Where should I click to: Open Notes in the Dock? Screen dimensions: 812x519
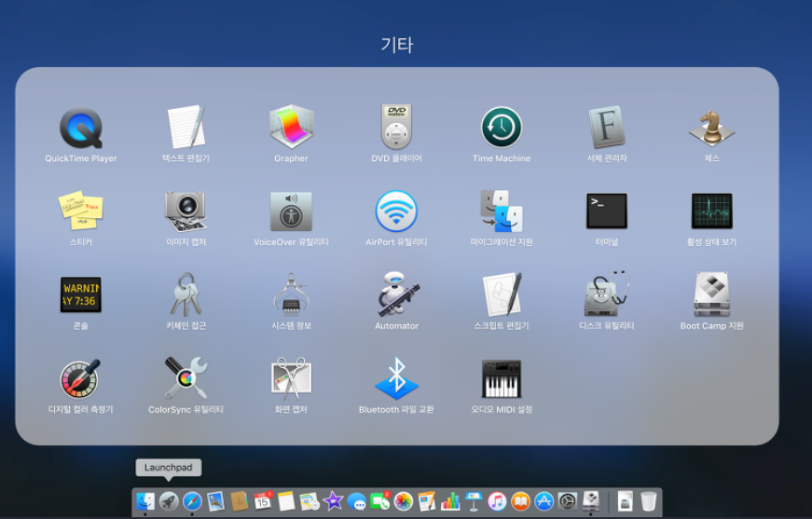[286, 501]
